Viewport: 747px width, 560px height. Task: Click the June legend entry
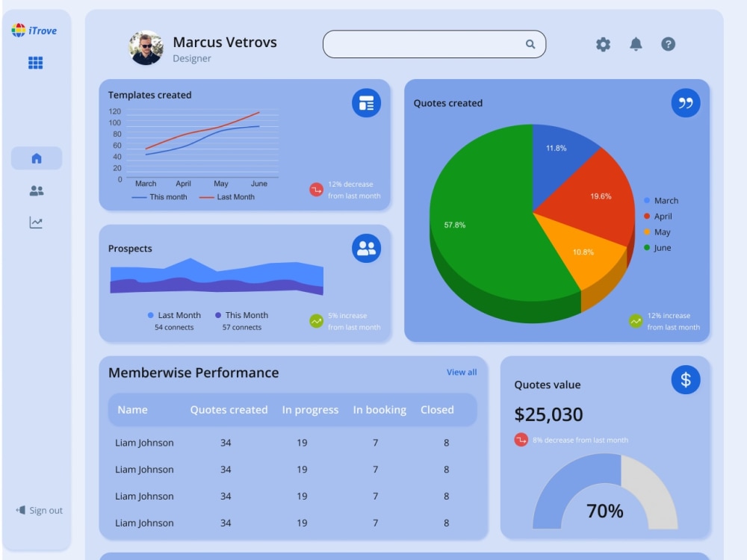click(657, 248)
